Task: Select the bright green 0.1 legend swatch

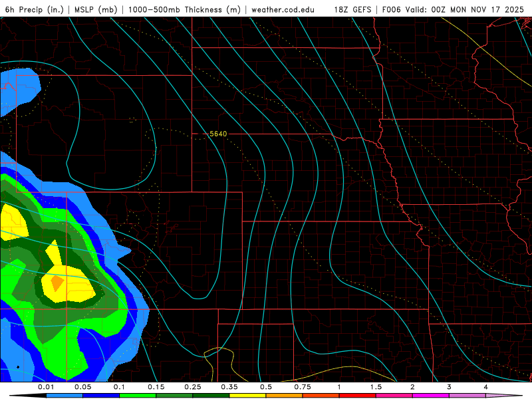Action: coord(138,396)
